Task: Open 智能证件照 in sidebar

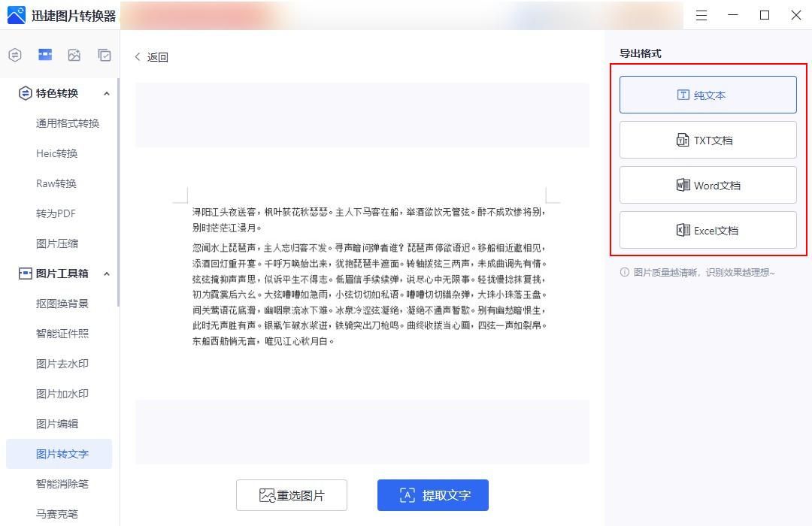Action: [62, 334]
